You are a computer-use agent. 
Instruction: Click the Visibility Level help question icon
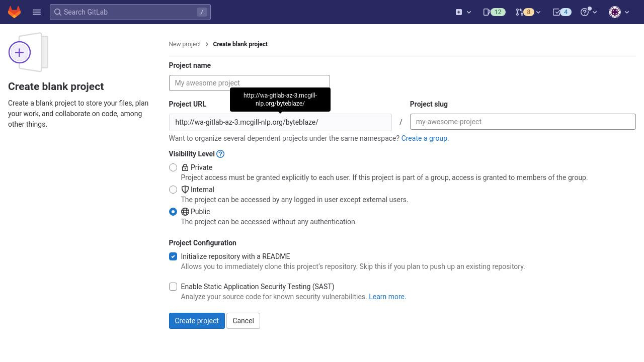point(220,154)
